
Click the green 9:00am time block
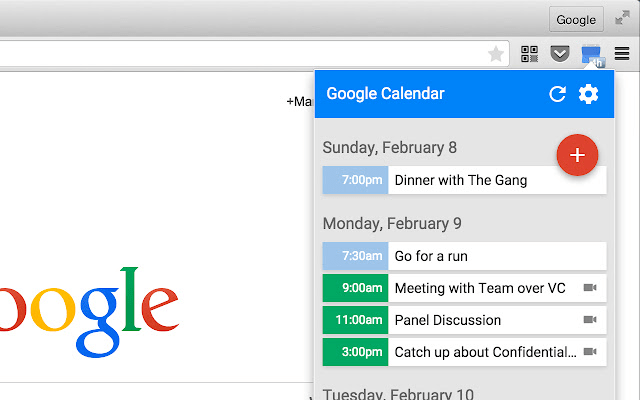click(355, 288)
